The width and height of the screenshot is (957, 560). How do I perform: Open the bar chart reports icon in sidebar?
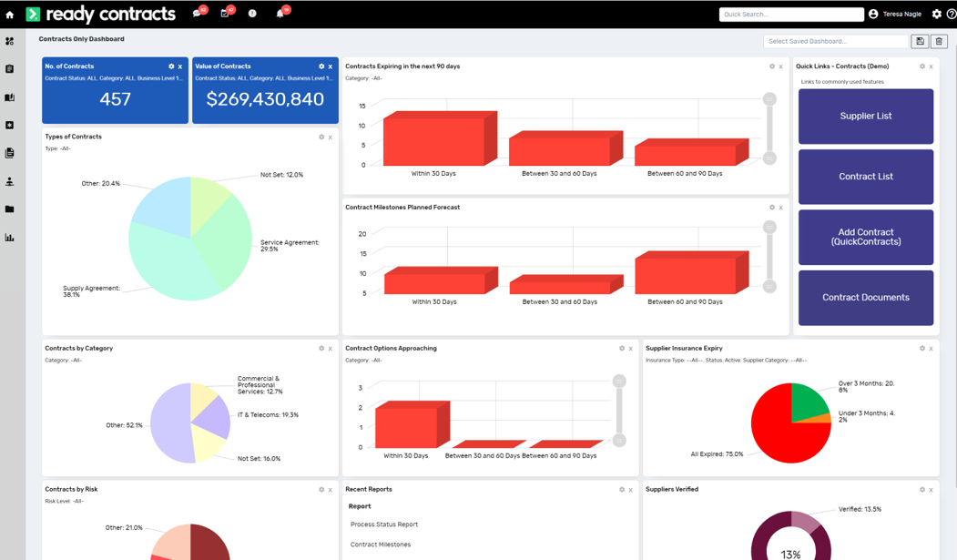[10, 238]
